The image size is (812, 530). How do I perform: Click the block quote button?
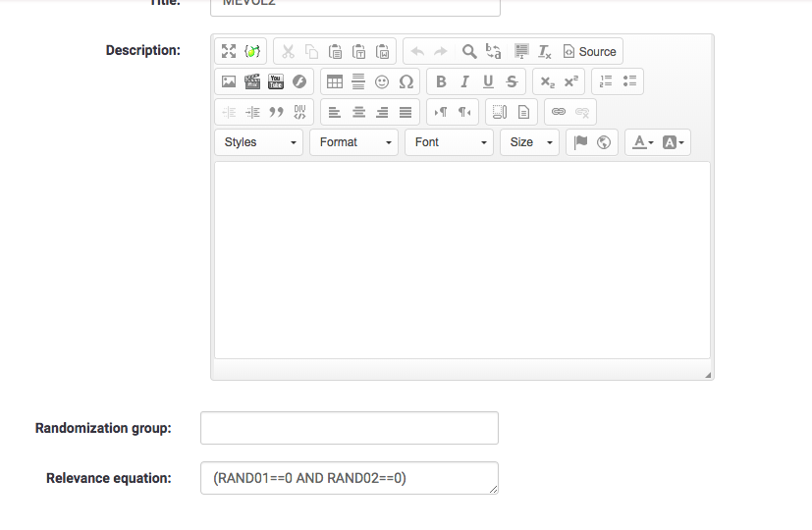point(276,112)
